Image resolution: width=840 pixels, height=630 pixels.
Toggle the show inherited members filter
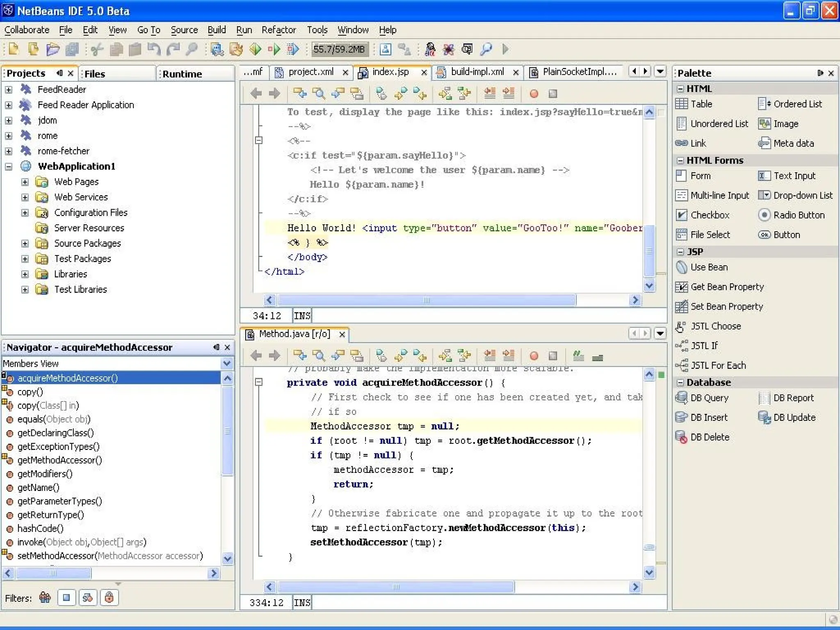[x=45, y=598]
